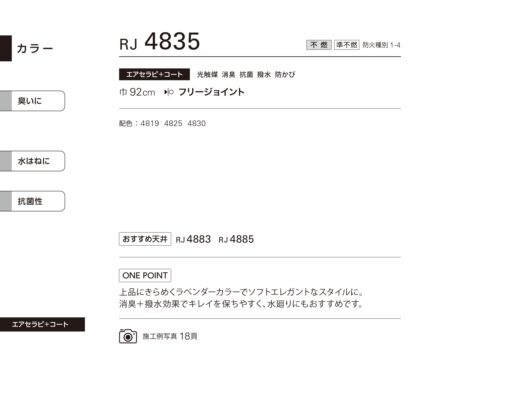Click the ONE POINT label box
This screenshot has width=526, height=420.
pos(145,275)
